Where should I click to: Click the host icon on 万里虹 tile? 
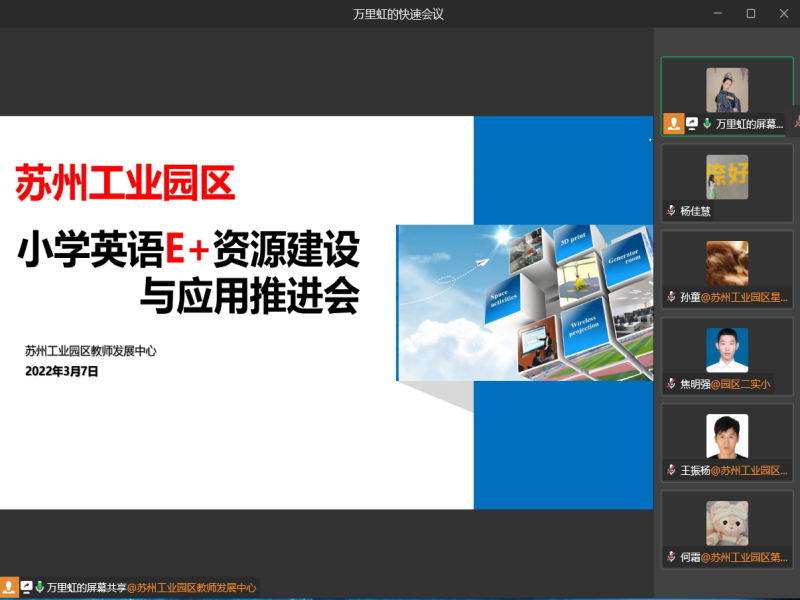pos(673,123)
